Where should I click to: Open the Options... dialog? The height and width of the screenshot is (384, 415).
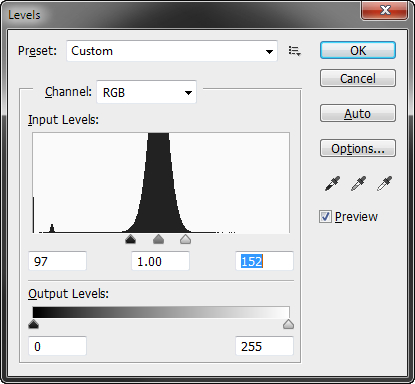[358, 148]
